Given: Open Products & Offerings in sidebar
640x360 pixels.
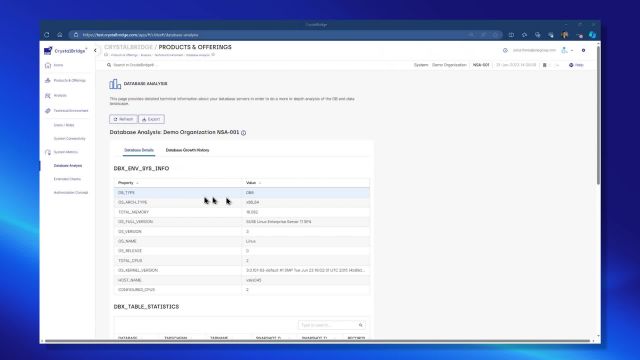Looking at the screenshot, I should (70, 80).
